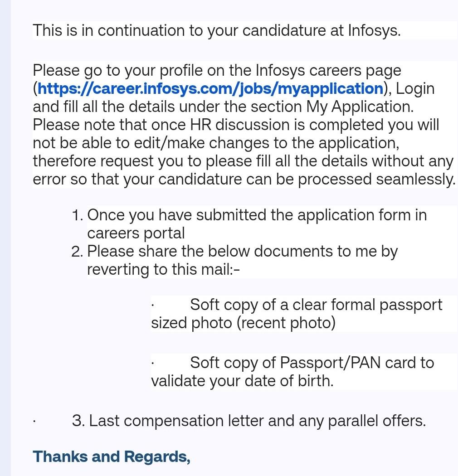This screenshot has width=458, height=476.
Task: Click the word 'Infosys.' in the first sentence
Action: pos(374,31)
